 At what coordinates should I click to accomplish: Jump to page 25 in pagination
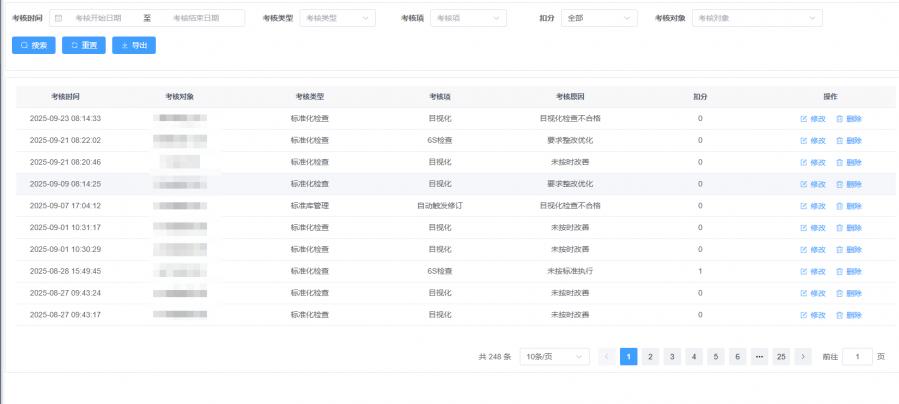780,357
